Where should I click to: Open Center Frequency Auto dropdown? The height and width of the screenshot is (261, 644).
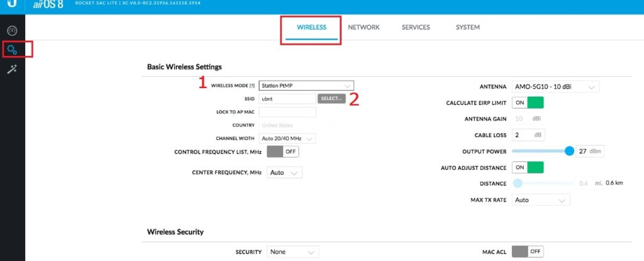click(x=285, y=172)
